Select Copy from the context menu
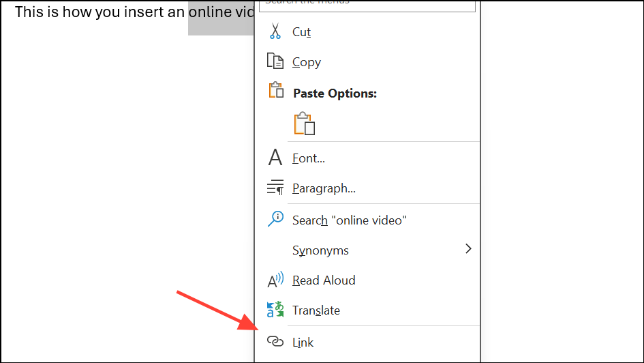The height and width of the screenshot is (363, 644). [x=307, y=62]
